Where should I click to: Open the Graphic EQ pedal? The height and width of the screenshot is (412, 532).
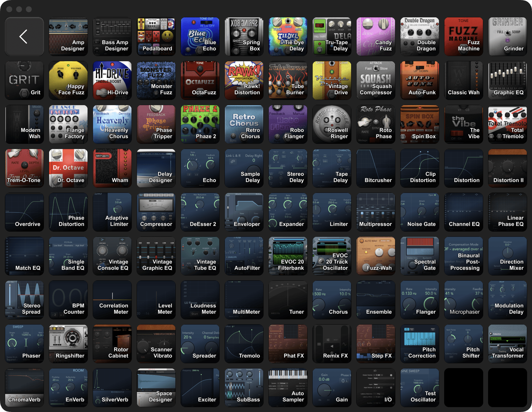pos(508,80)
